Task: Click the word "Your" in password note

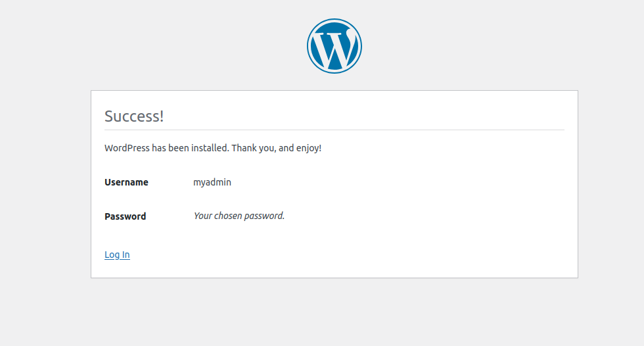Action: tap(202, 216)
